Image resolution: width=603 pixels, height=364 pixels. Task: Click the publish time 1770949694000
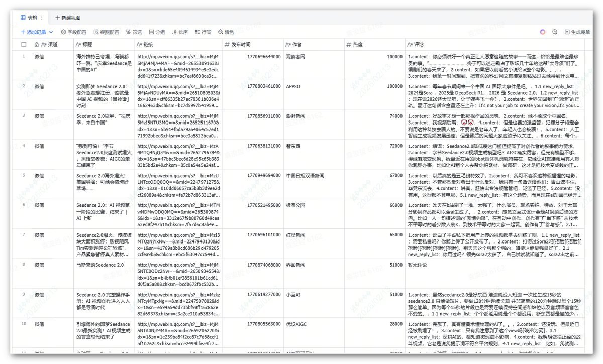click(264, 175)
